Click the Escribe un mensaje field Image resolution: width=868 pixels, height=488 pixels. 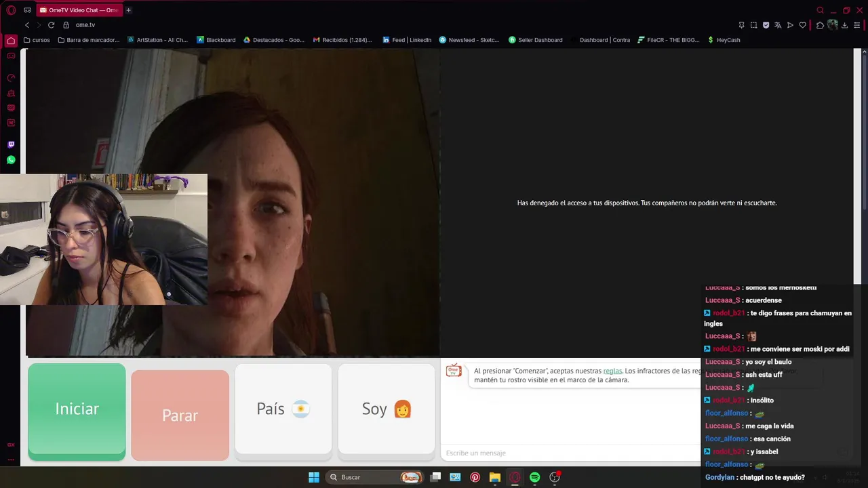(570, 453)
